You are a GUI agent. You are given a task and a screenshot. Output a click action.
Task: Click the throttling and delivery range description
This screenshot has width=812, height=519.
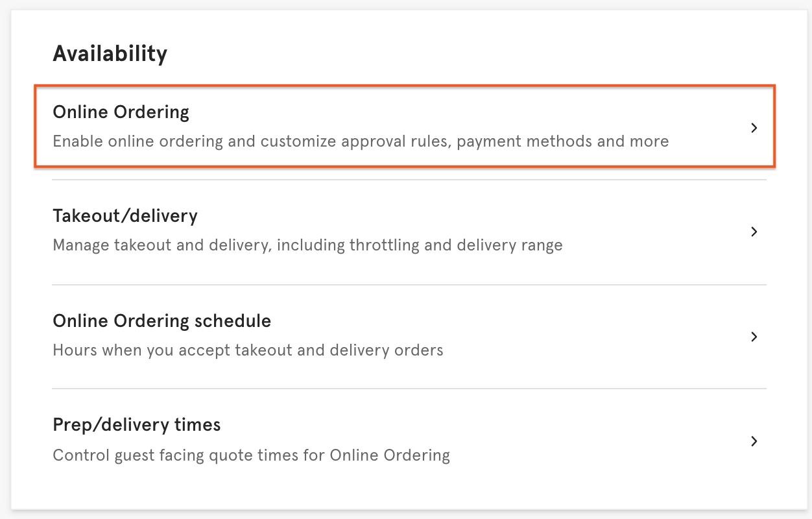point(307,245)
